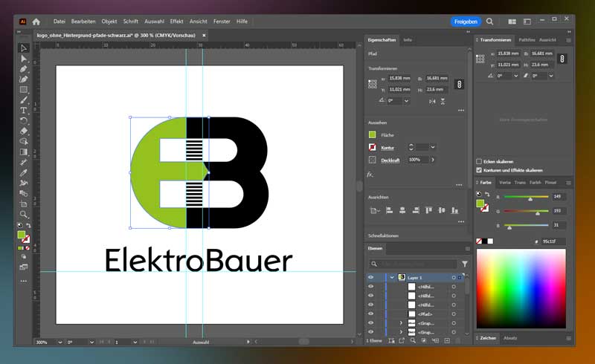Uncheck Konturen und Effekte skalieren
Image resolution: width=595 pixels, height=364 pixels.
point(478,169)
